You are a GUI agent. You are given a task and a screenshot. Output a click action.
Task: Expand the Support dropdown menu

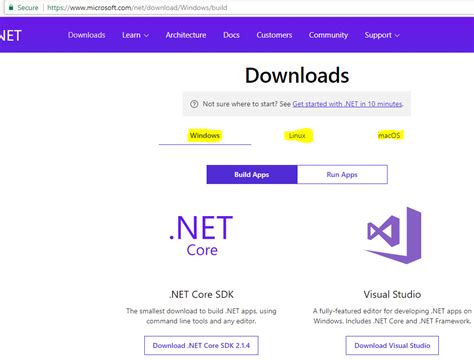tap(382, 35)
